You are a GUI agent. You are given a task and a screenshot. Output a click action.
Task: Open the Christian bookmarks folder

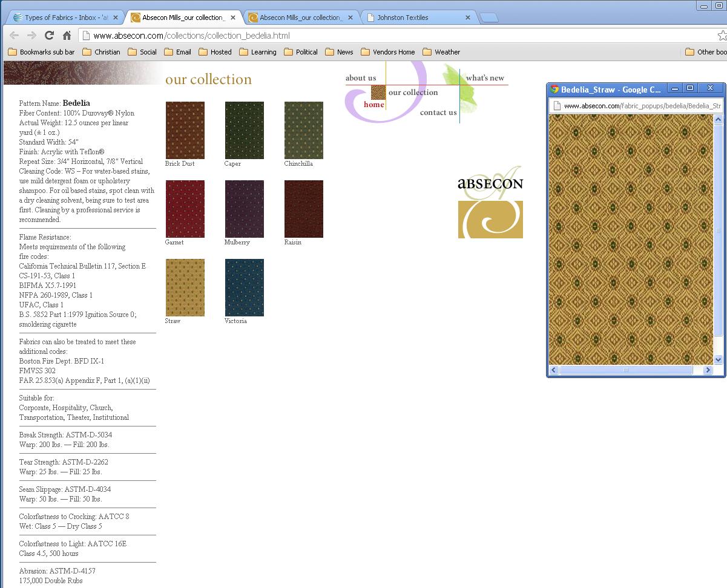pos(101,52)
